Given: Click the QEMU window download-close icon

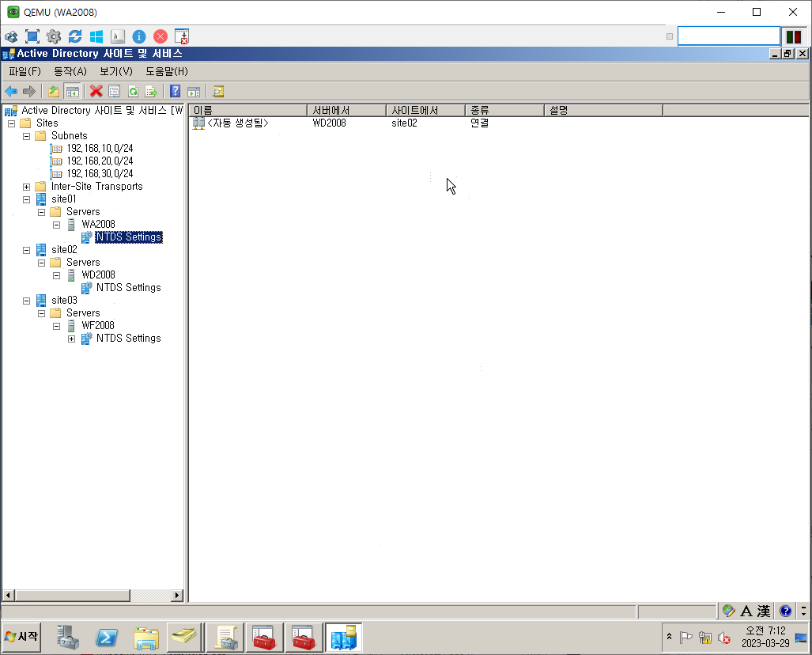Looking at the screenshot, I should 182,36.
